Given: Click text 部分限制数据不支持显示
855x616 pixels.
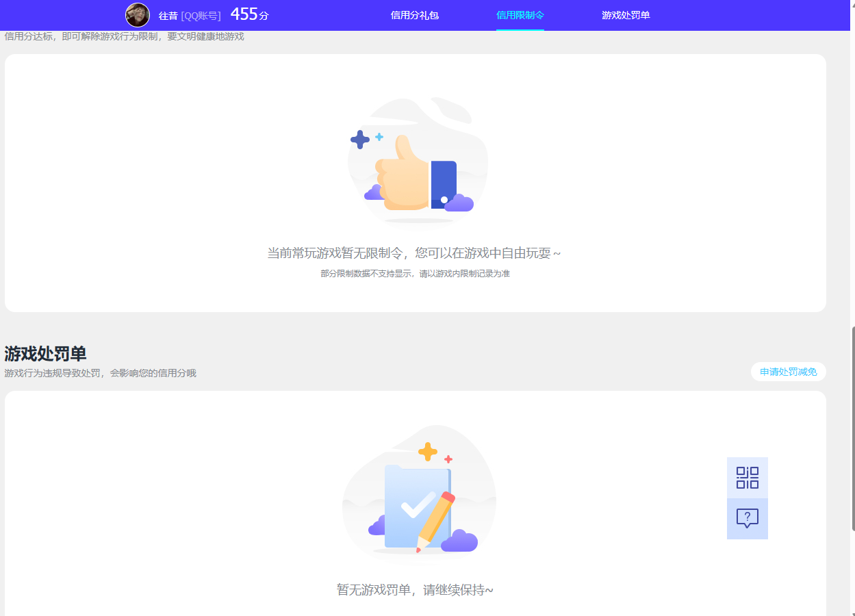Looking at the screenshot, I should coord(367,274).
